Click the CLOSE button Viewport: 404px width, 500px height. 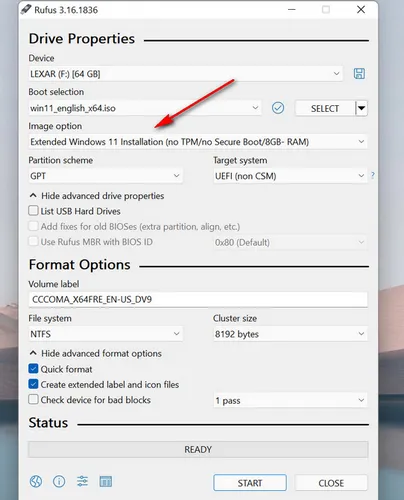(x=331, y=483)
